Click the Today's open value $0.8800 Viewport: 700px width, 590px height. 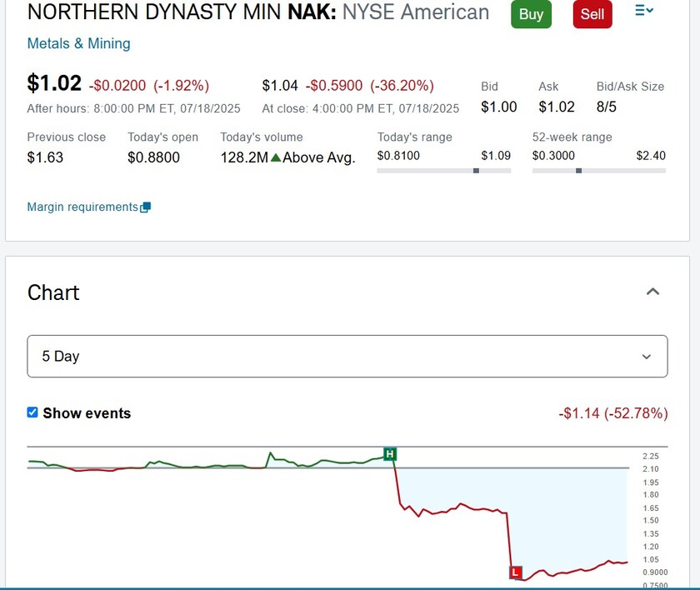(153, 157)
